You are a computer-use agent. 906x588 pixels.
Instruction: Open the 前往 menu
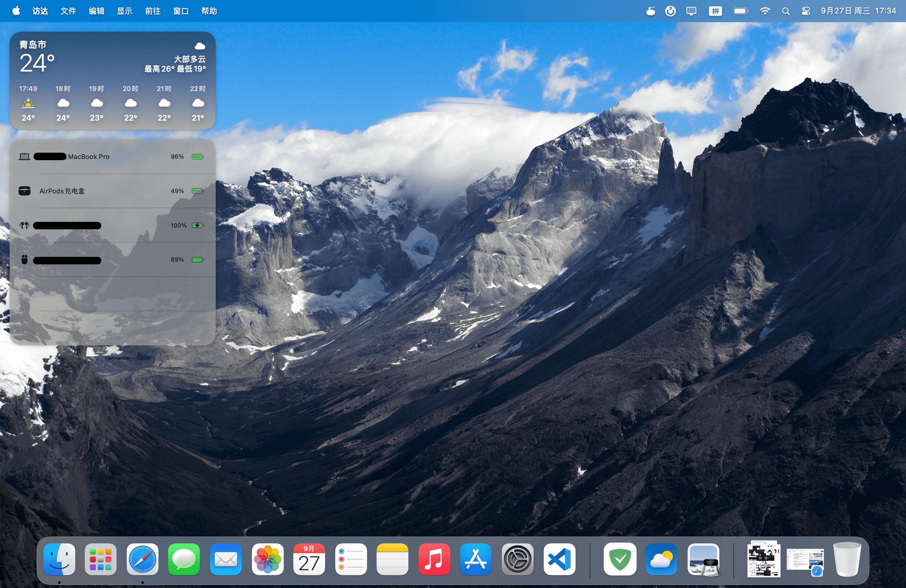[x=153, y=11]
